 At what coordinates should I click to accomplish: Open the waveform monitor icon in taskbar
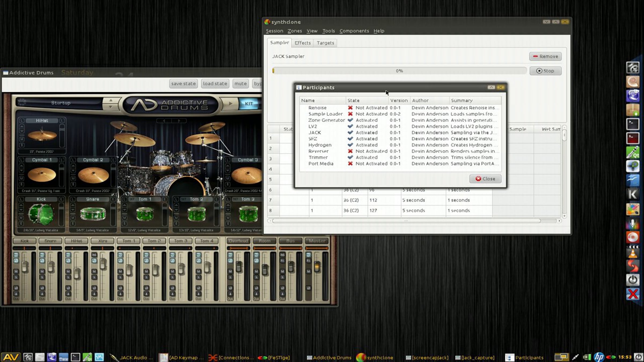click(99, 357)
